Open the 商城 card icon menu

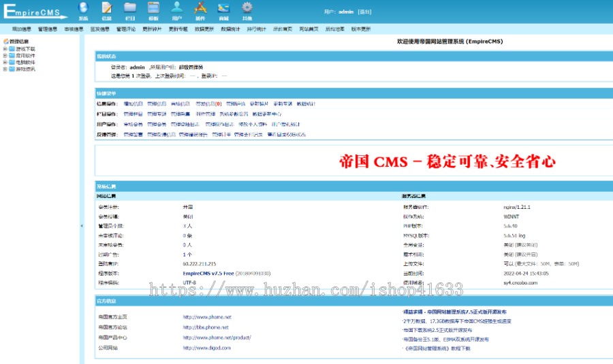click(x=223, y=11)
